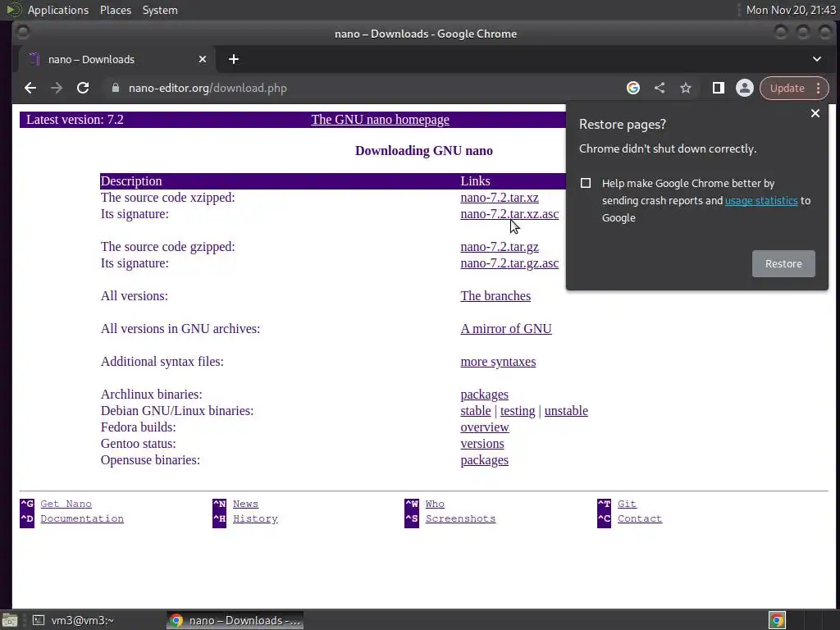Viewport: 840px width, 630px height.
Task: Open the Screenshots footer link
Action: tap(460, 519)
